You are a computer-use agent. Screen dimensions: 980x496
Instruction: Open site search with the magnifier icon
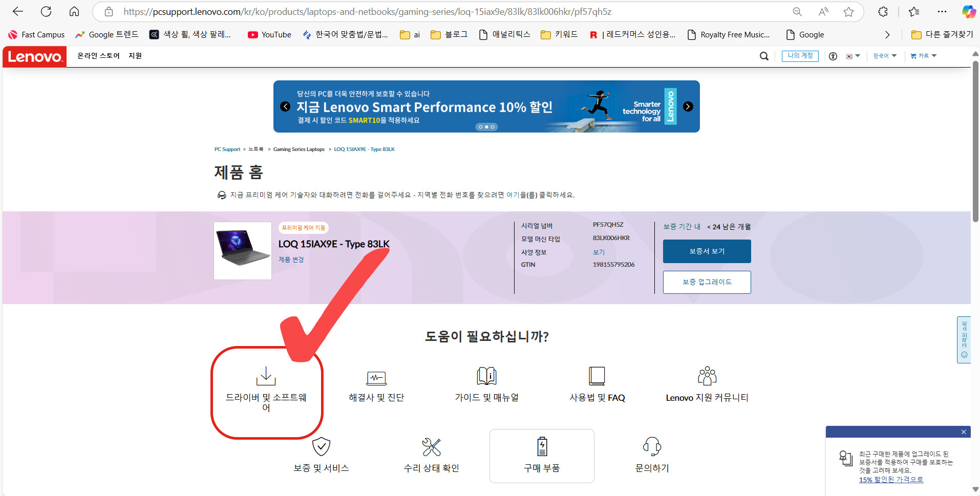pos(764,56)
